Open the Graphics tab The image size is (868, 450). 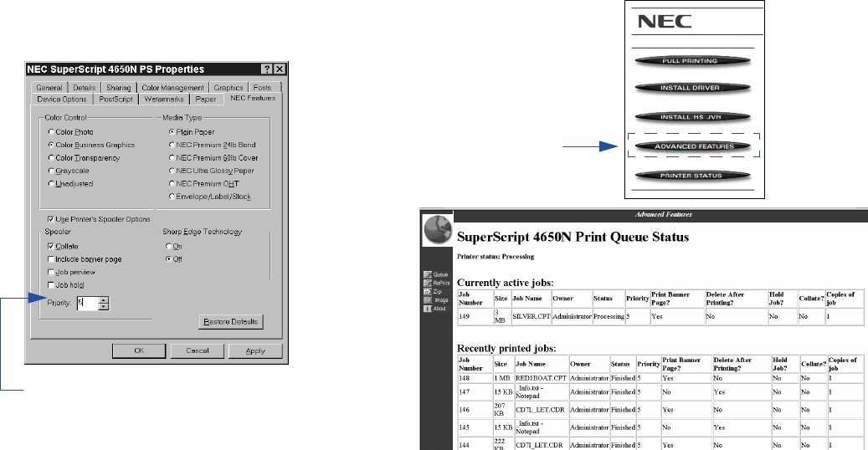[x=228, y=88]
